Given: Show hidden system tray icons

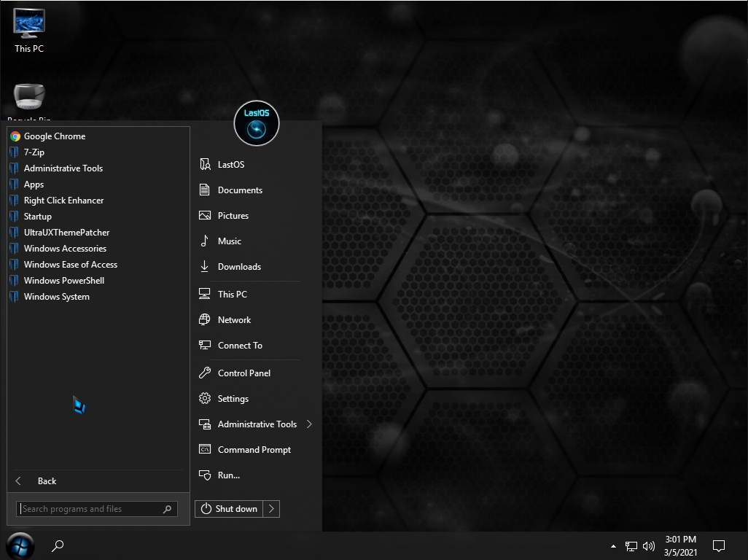Looking at the screenshot, I should point(613,546).
